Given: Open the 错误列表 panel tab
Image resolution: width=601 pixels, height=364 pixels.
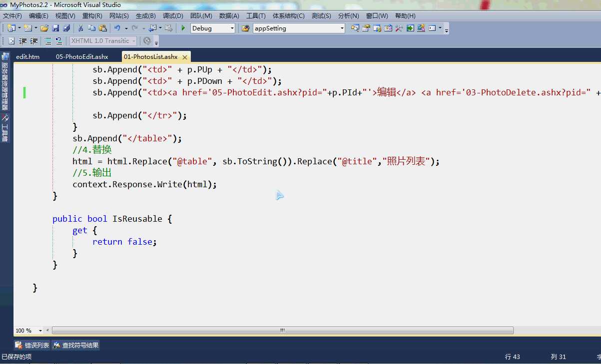Looking at the screenshot, I should 32,345.
